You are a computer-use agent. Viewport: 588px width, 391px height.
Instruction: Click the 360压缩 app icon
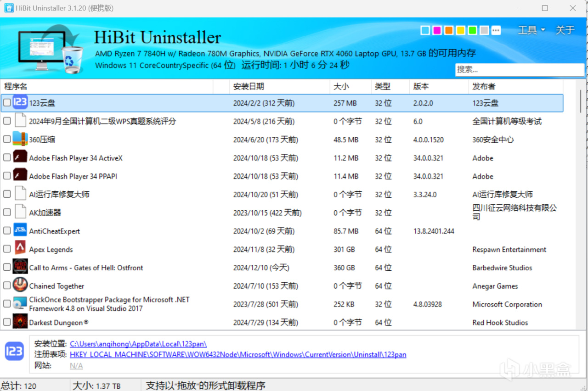click(x=20, y=139)
